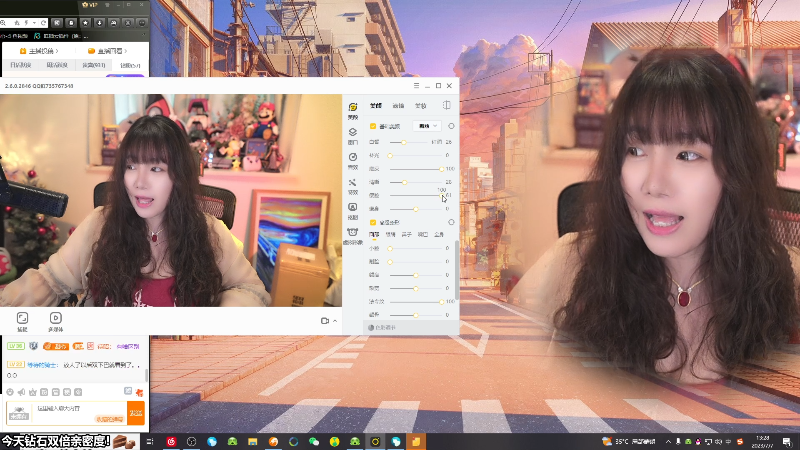
Task: Open the link with the orange play-TV icon
Action: point(39,51)
